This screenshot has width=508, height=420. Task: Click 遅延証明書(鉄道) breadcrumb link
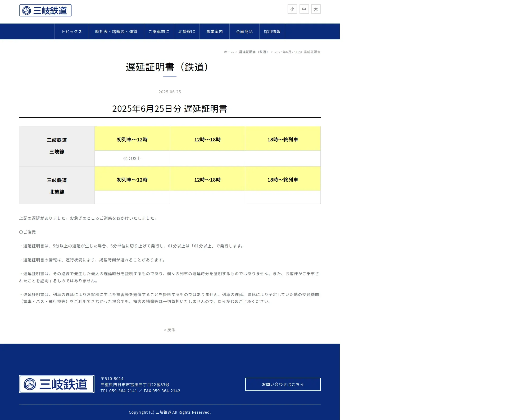[254, 52]
